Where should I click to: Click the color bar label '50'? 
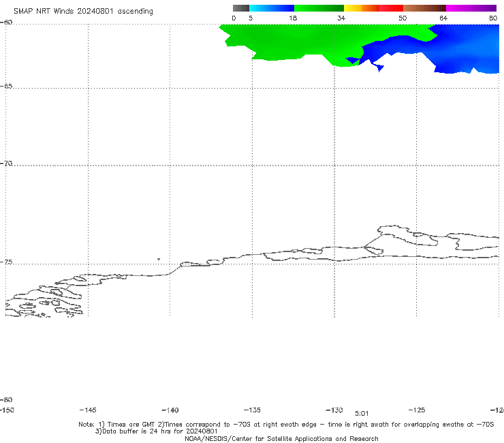click(x=403, y=18)
